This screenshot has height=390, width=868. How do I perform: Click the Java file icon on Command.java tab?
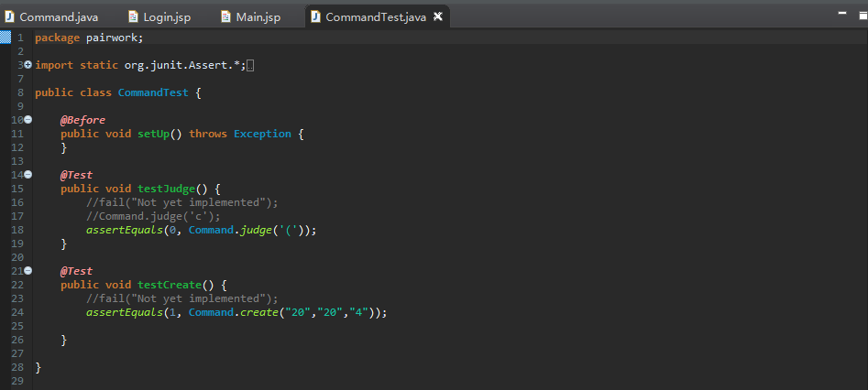coord(9,16)
